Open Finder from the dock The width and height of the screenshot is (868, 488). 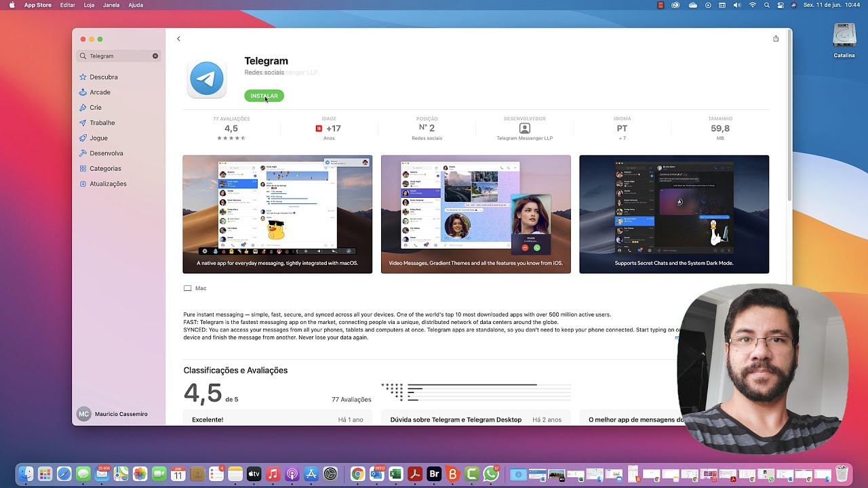point(26,474)
